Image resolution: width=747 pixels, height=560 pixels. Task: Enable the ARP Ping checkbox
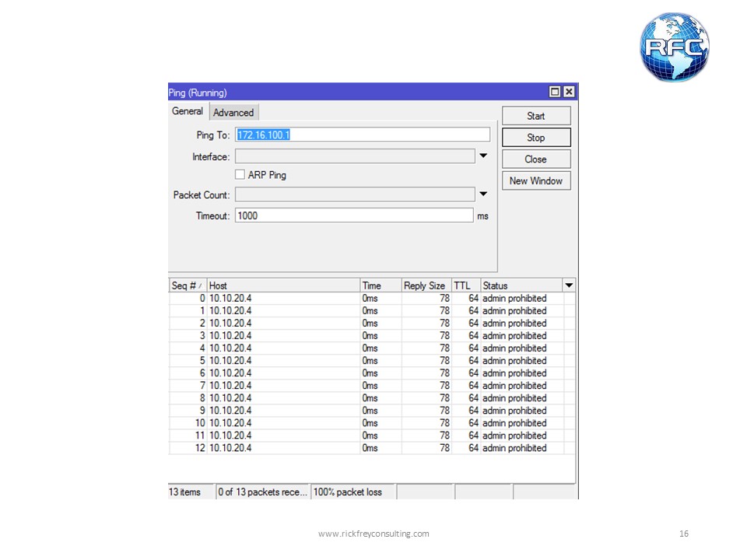pos(240,175)
